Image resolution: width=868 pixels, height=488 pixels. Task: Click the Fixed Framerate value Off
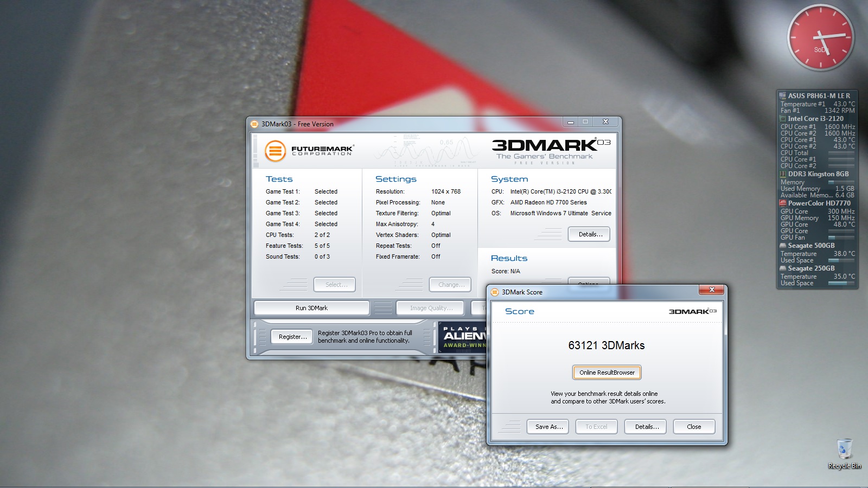[x=436, y=256]
